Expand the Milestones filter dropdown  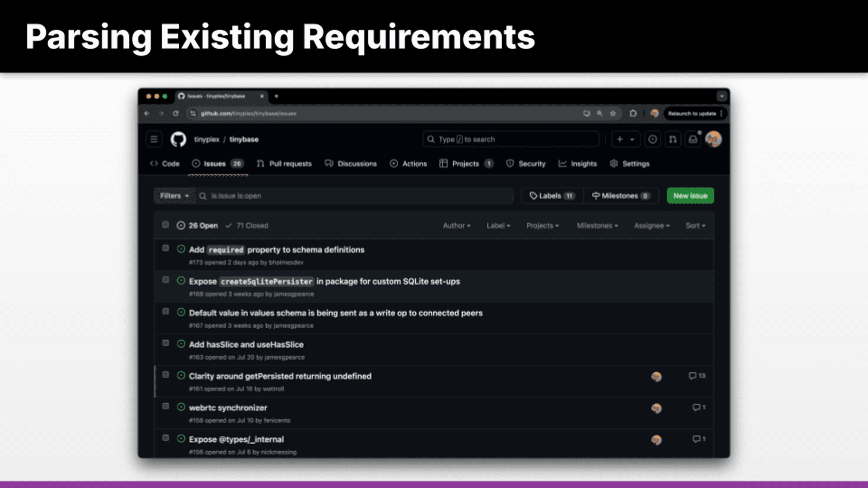tap(597, 225)
